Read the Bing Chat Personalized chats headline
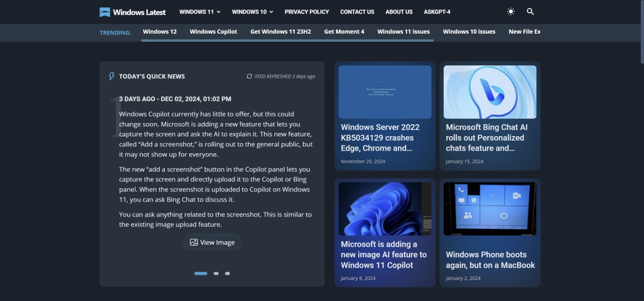This screenshot has width=644, height=301. point(487,138)
